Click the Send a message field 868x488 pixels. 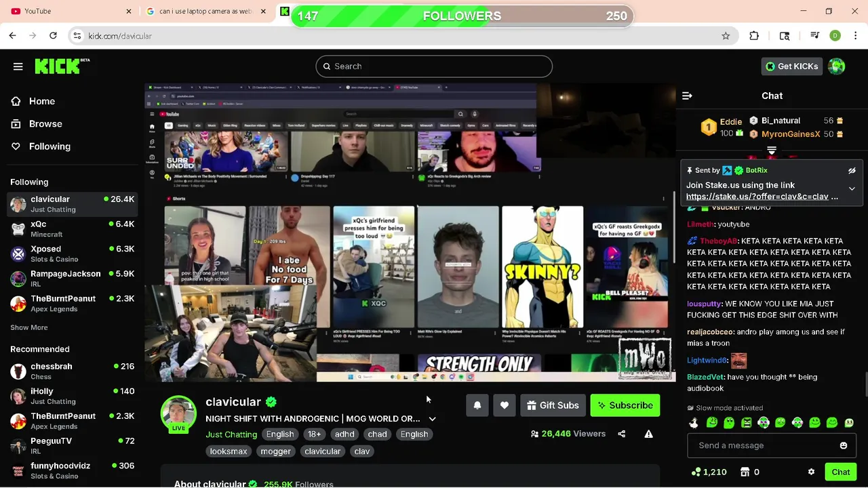[772, 445]
